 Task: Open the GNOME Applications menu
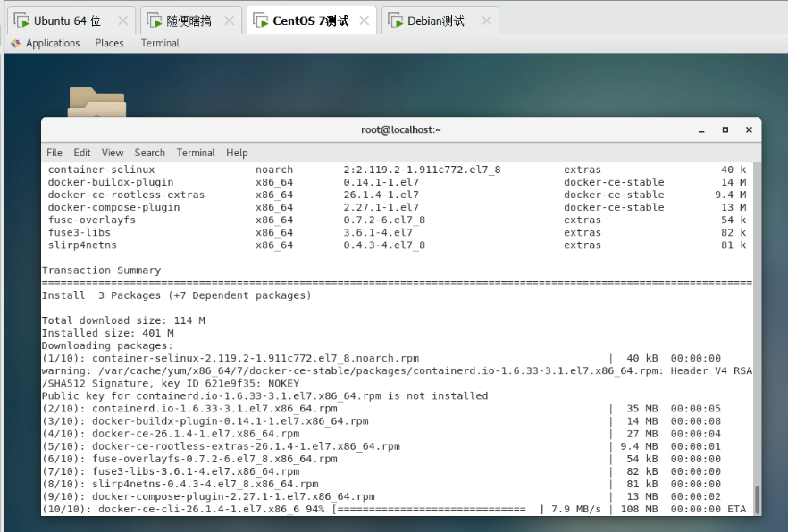coord(53,43)
